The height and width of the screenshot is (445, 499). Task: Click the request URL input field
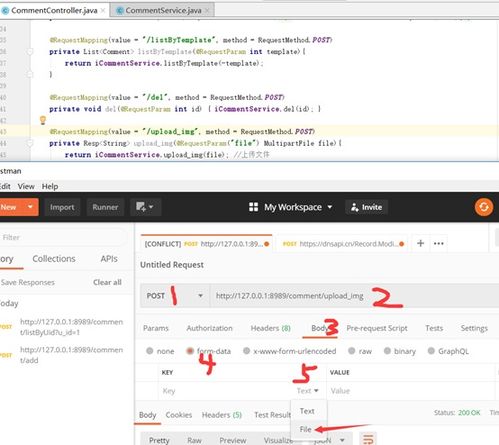354,296
